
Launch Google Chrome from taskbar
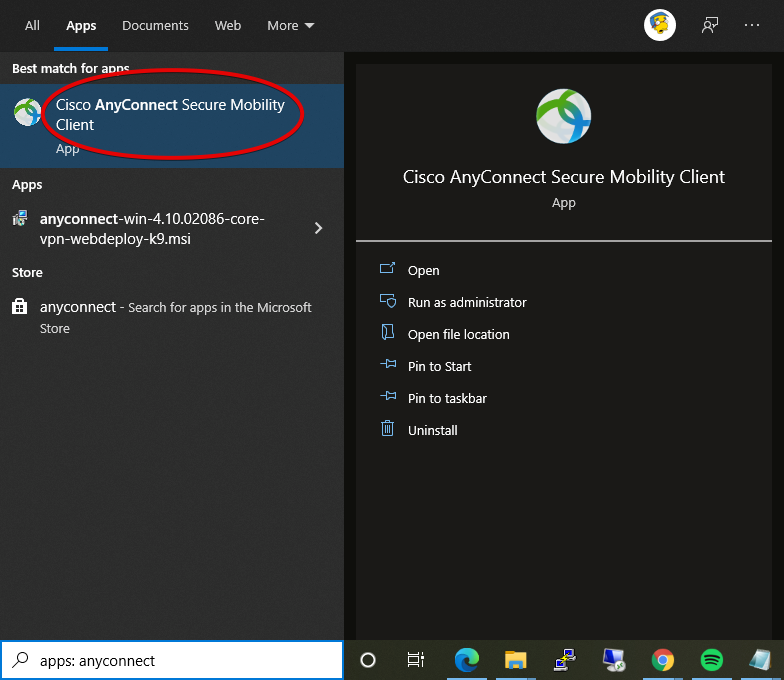pyautogui.click(x=662, y=660)
